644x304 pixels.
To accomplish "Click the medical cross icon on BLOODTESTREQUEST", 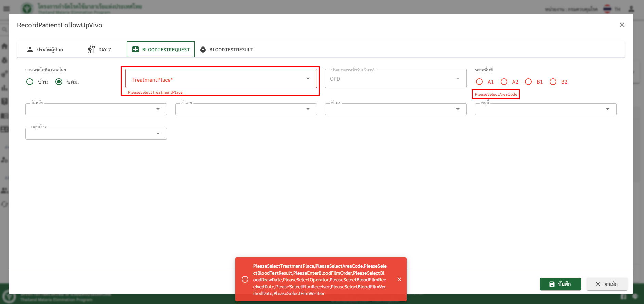I will pyautogui.click(x=136, y=49).
